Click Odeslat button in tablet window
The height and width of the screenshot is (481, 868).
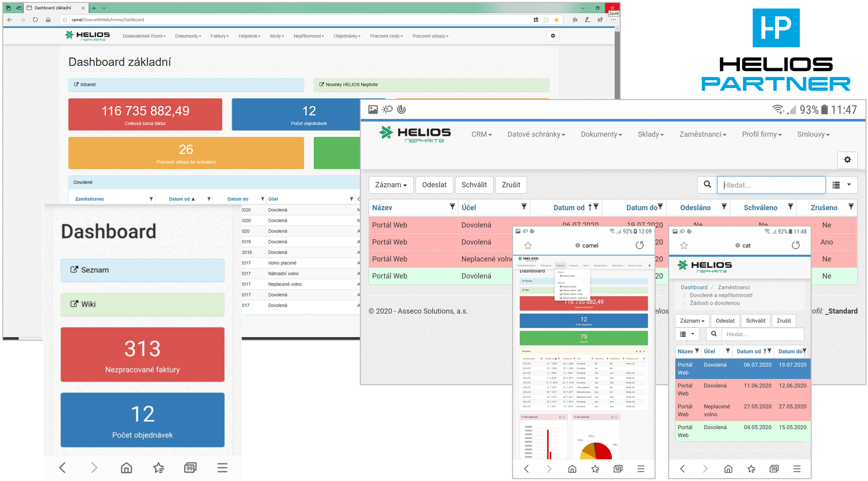(434, 185)
